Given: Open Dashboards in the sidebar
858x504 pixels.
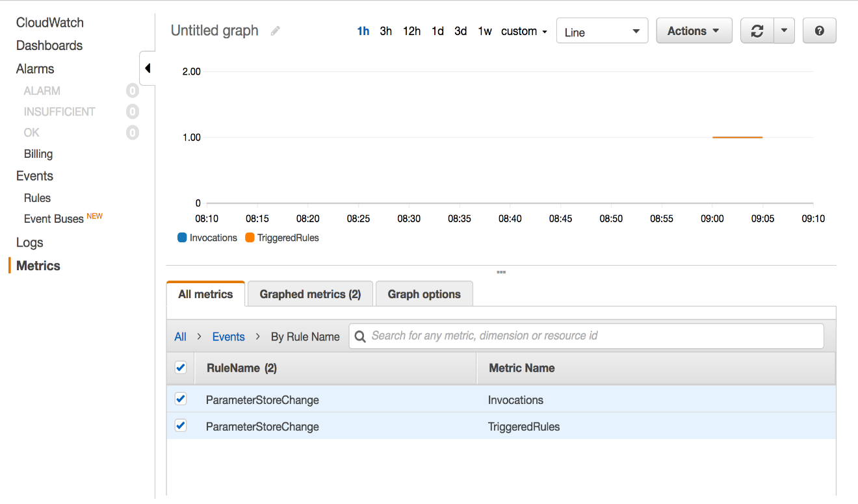Looking at the screenshot, I should pyautogui.click(x=49, y=45).
